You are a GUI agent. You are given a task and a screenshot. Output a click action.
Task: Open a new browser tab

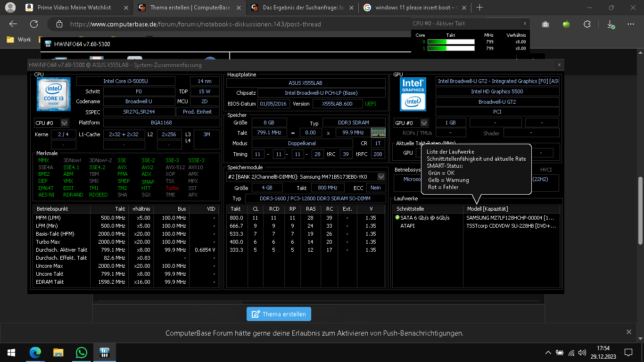[479, 8]
